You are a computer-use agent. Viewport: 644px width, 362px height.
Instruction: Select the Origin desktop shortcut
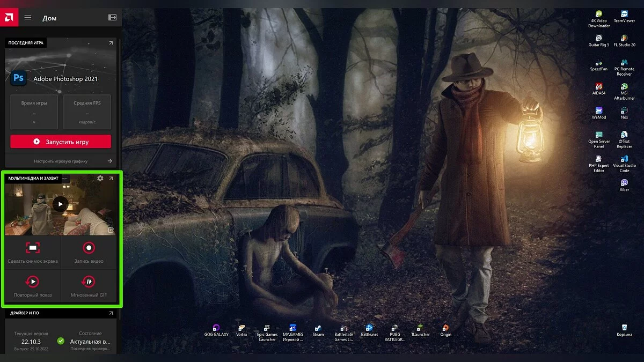pos(445,330)
